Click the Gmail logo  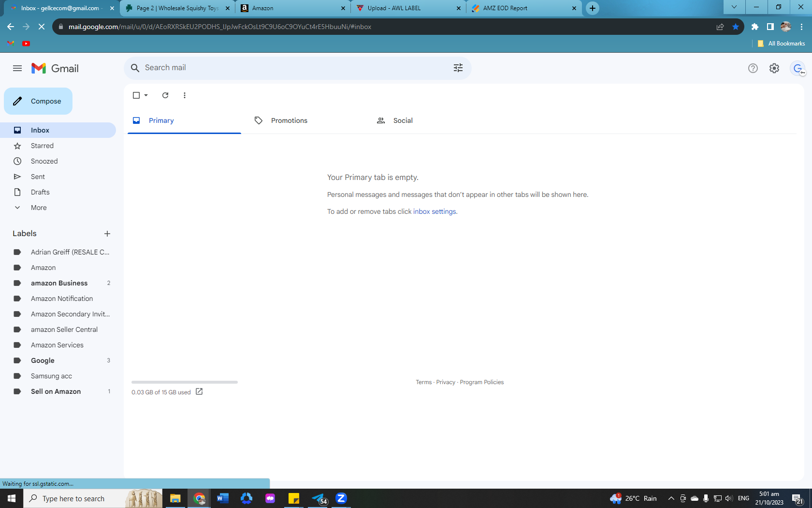click(55, 68)
